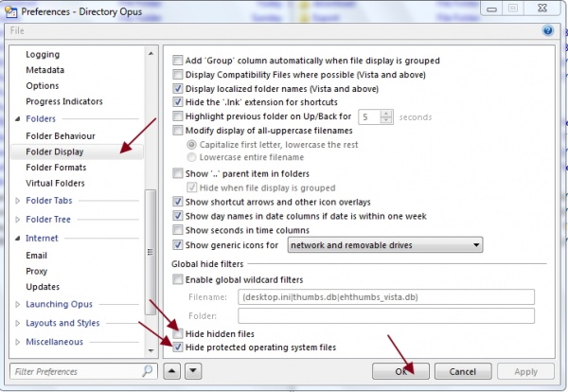Expand the Launching Opus section
The height and width of the screenshot is (392, 568).
17,304
